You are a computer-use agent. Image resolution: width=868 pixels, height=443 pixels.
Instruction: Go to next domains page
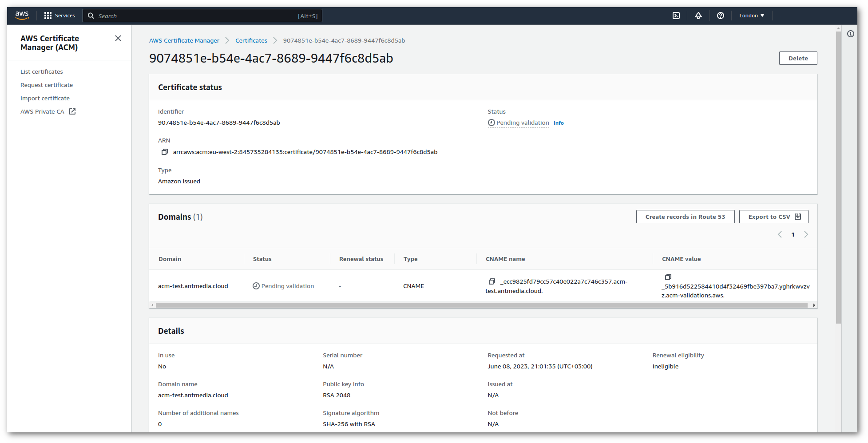pos(806,234)
